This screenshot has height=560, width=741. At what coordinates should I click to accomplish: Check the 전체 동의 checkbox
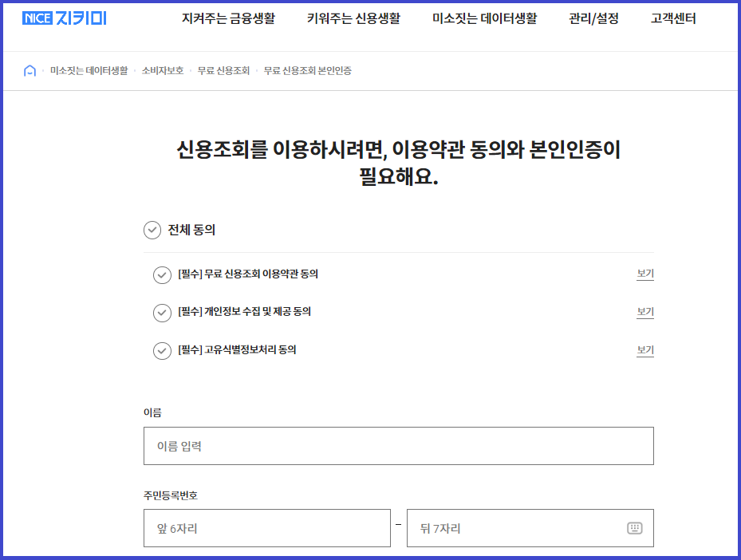(x=152, y=231)
